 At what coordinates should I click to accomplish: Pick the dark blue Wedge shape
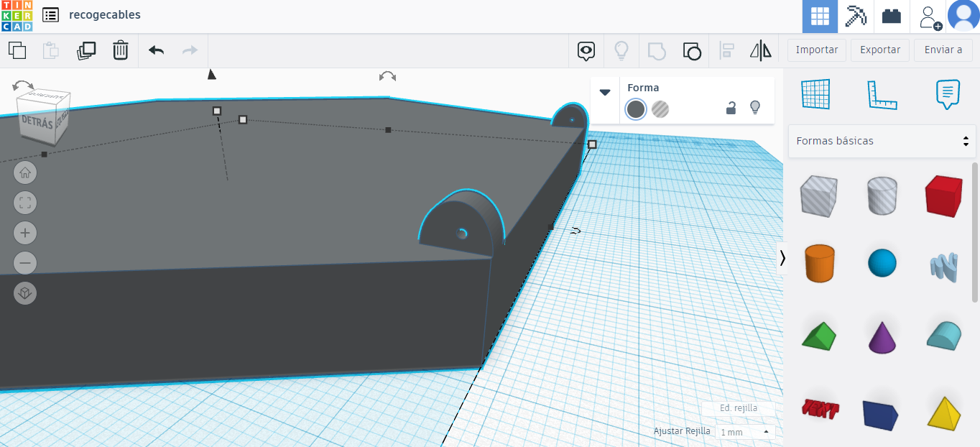pos(882,415)
